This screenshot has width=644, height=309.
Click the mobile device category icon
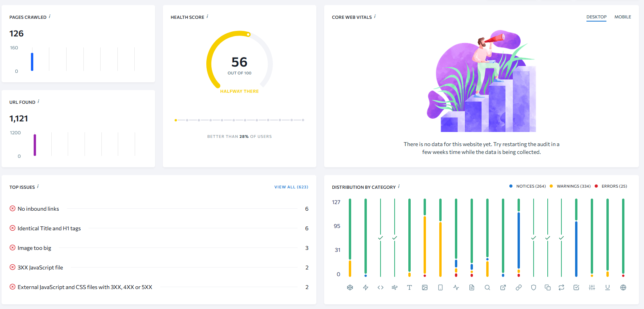440,287
